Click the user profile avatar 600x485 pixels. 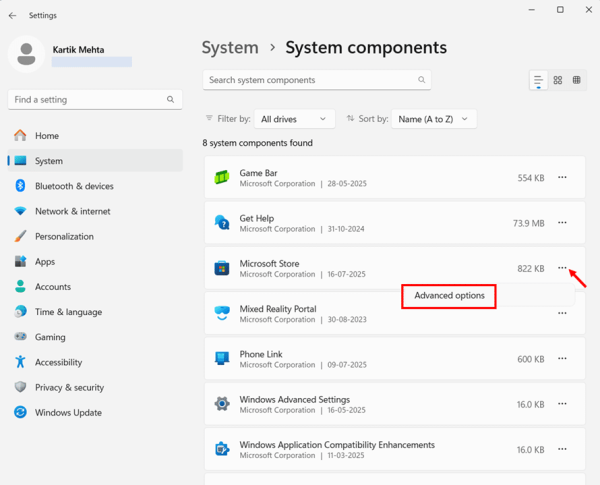[x=26, y=54]
